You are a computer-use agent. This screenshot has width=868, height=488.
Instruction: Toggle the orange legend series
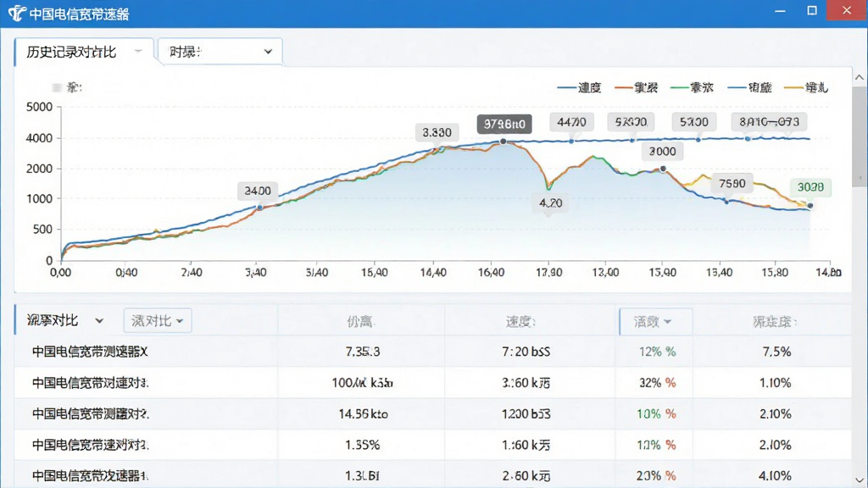(636, 87)
